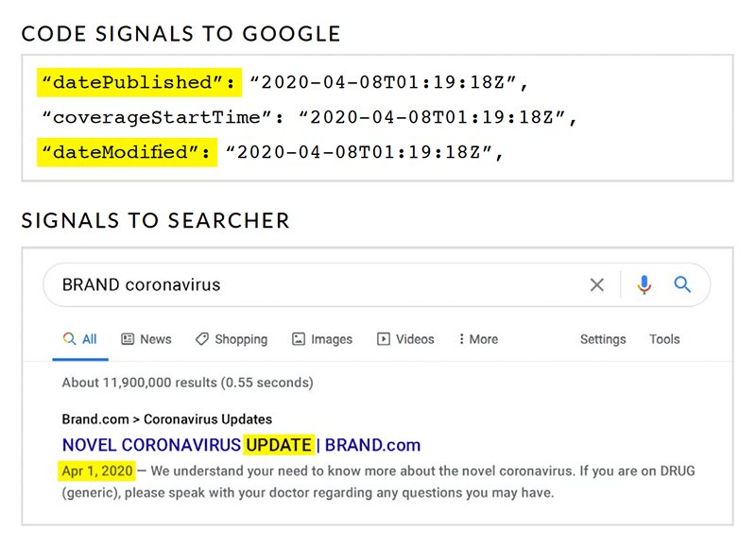
Task: Click the newspaper icon beside News
Action: pos(128,339)
